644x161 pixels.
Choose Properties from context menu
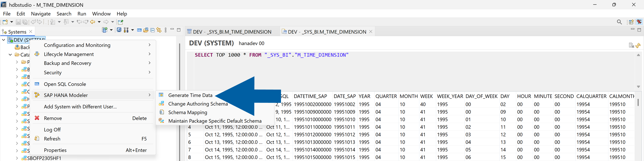pos(93,150)
